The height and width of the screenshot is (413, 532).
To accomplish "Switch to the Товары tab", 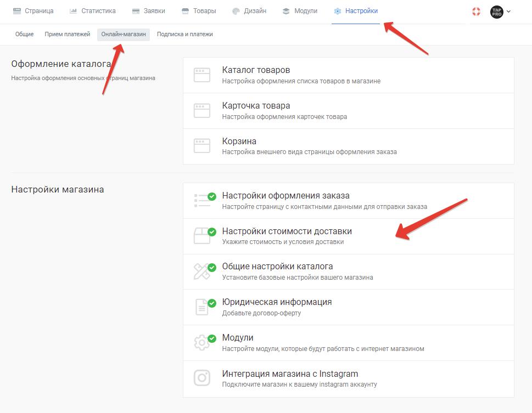I will 199,11.
